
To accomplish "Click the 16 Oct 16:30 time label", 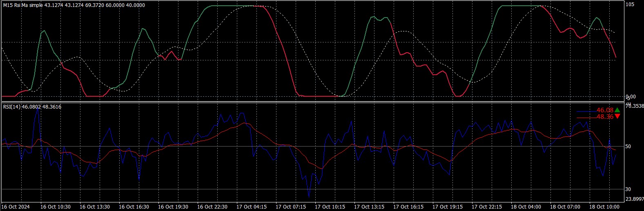I will click(134, 207).
